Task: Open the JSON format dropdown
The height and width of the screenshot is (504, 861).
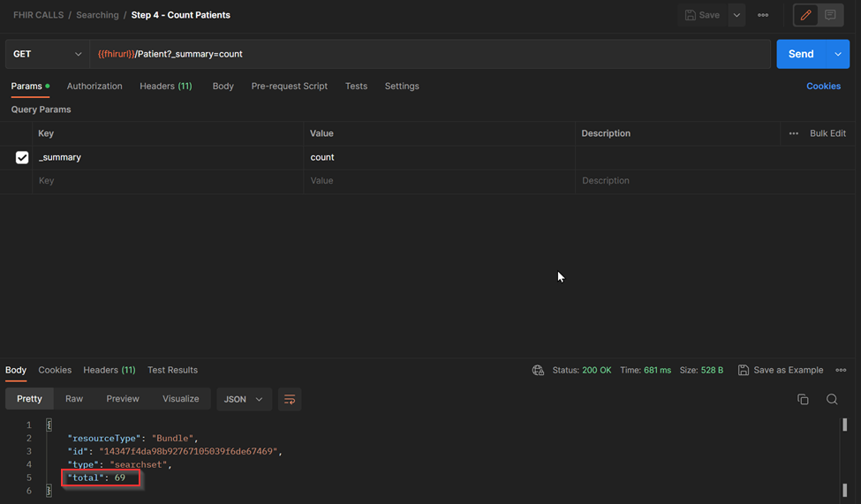Action: click(244, 400)
